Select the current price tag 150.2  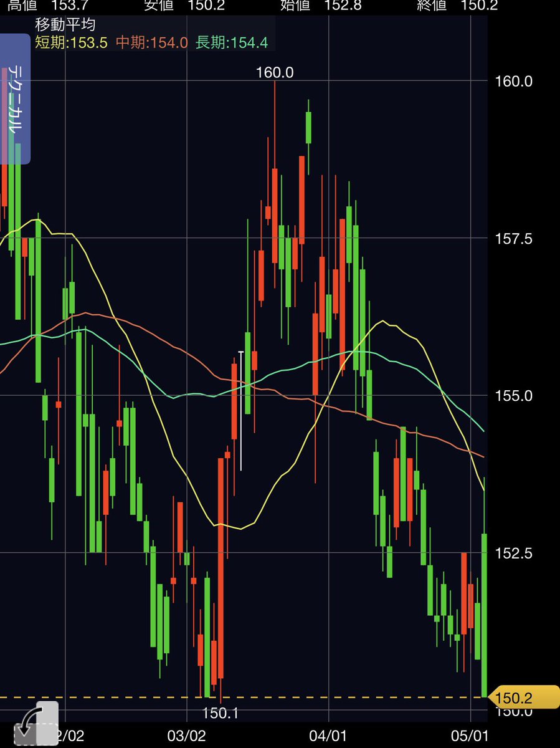click(524, 697)
